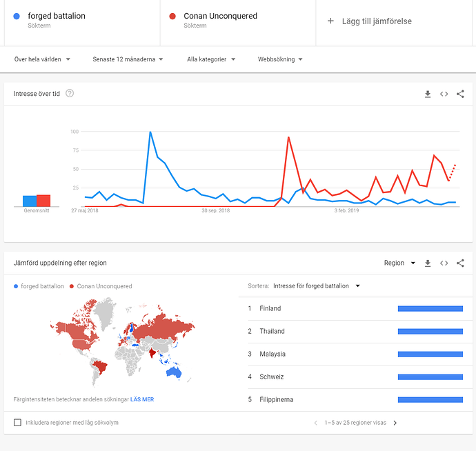Screen dimensions: 476x451
Task: Download the Intresse över tid chart data
Action: coord(428,94)
